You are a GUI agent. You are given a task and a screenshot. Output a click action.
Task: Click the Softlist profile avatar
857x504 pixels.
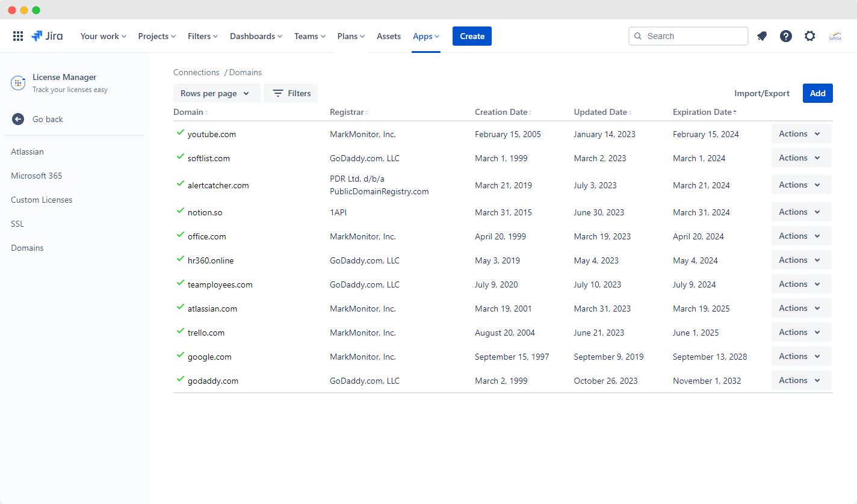(835, 36)
